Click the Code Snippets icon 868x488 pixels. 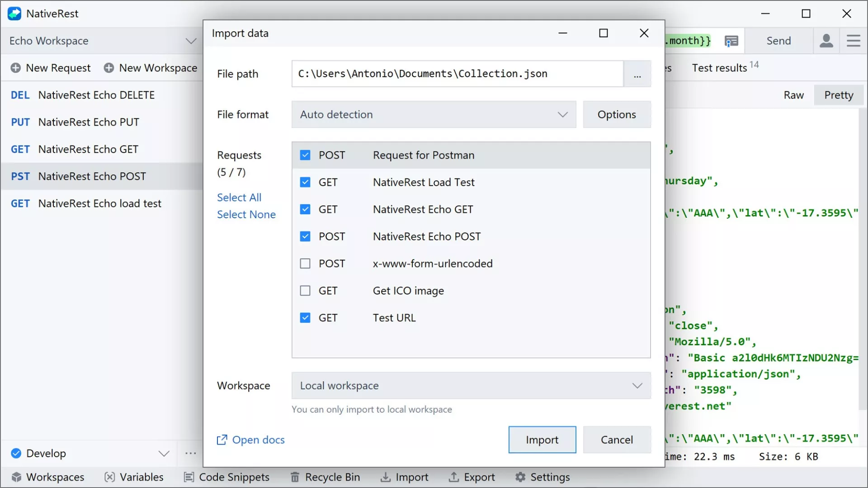coord(189,477)
